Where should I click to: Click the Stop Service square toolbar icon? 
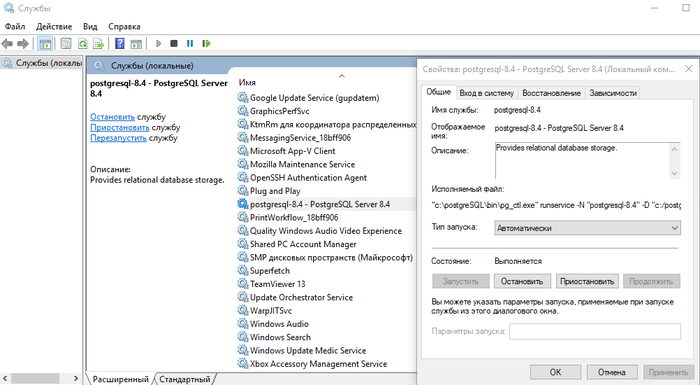(174, 43)
